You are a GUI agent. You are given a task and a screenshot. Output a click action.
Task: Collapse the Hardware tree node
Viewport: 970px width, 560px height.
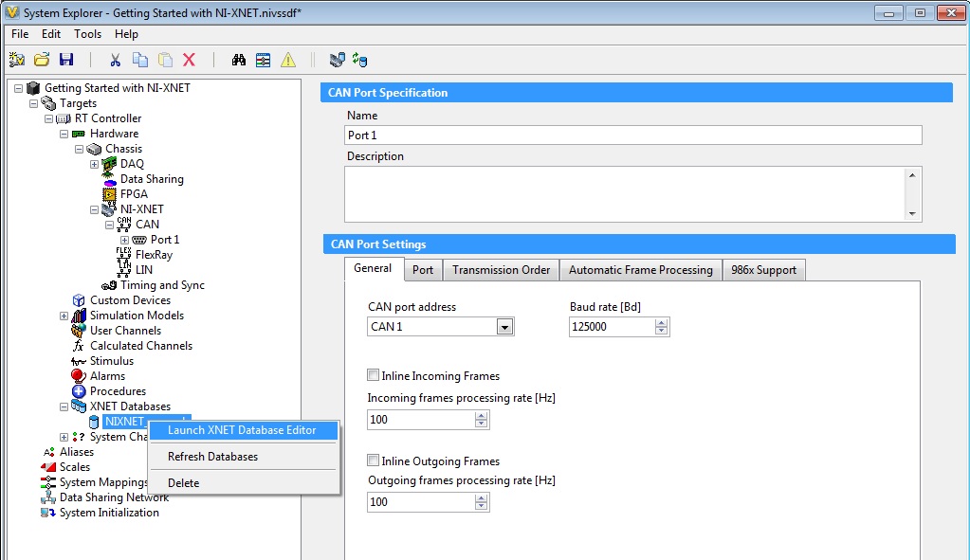[64, 134]
